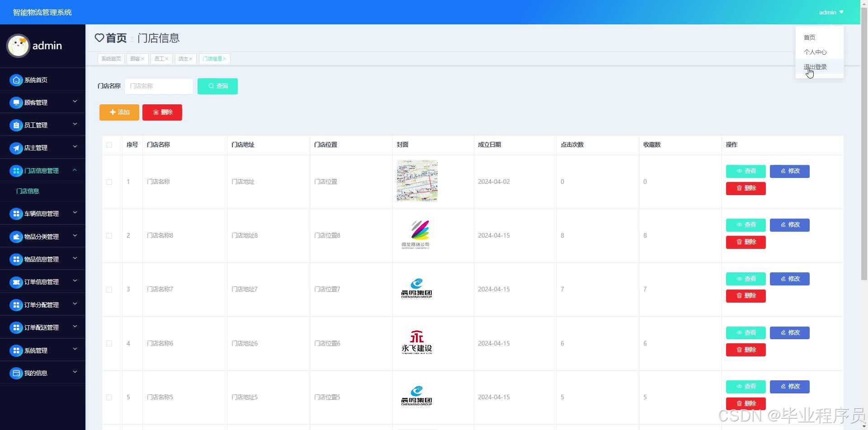Expand the 顾客管理 menu chevron
868x430 pixels.
(x=75, y=102)
